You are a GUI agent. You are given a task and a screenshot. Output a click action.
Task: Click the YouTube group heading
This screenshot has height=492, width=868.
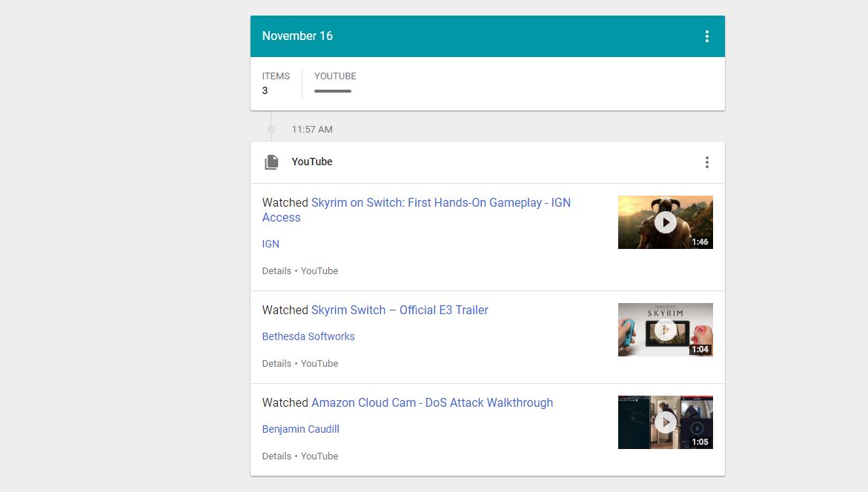coord(311,162)
